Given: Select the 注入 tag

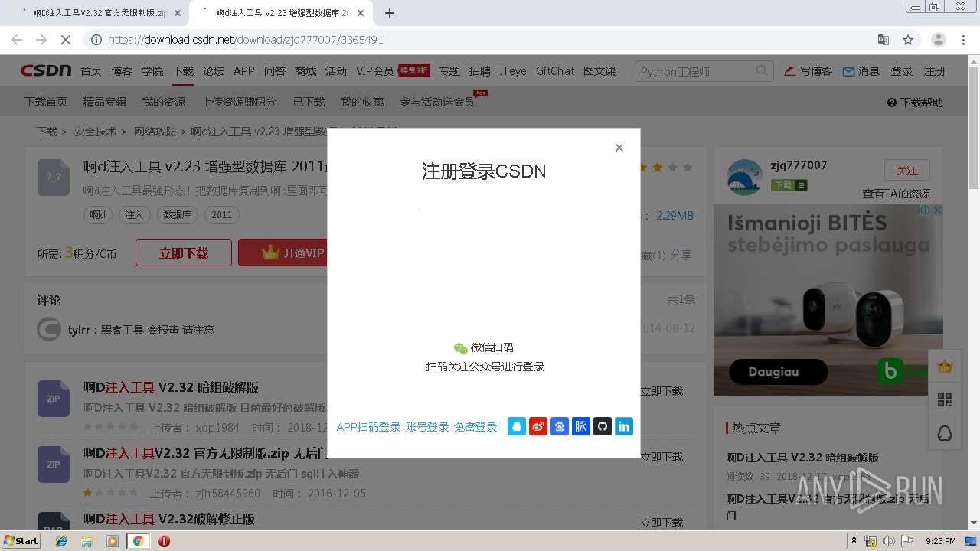Looking at the screenshot, I should [x=134, y=215].
